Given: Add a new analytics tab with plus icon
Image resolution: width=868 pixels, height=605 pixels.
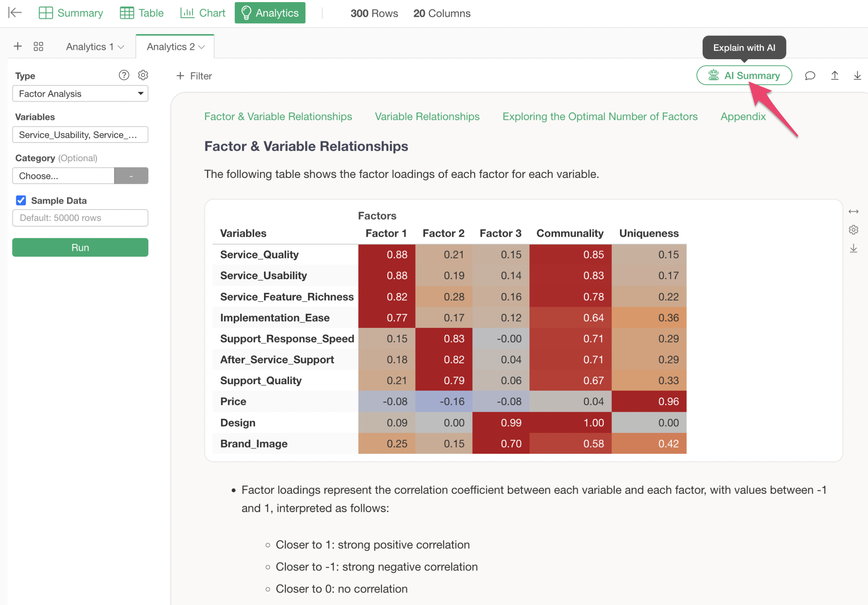Looking at the screenshot, I should click(x=17, y=46).
